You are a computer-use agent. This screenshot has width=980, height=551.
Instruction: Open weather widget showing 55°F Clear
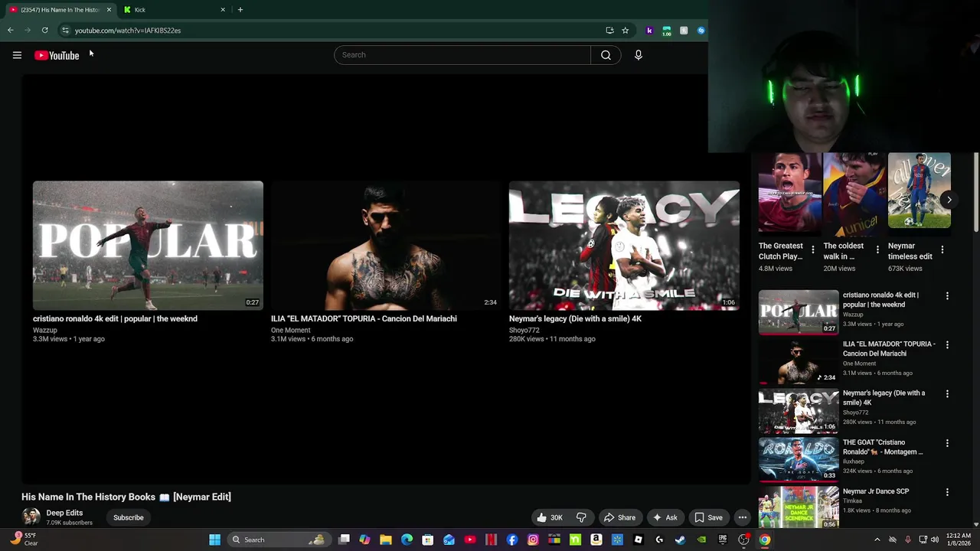[24, 540]
